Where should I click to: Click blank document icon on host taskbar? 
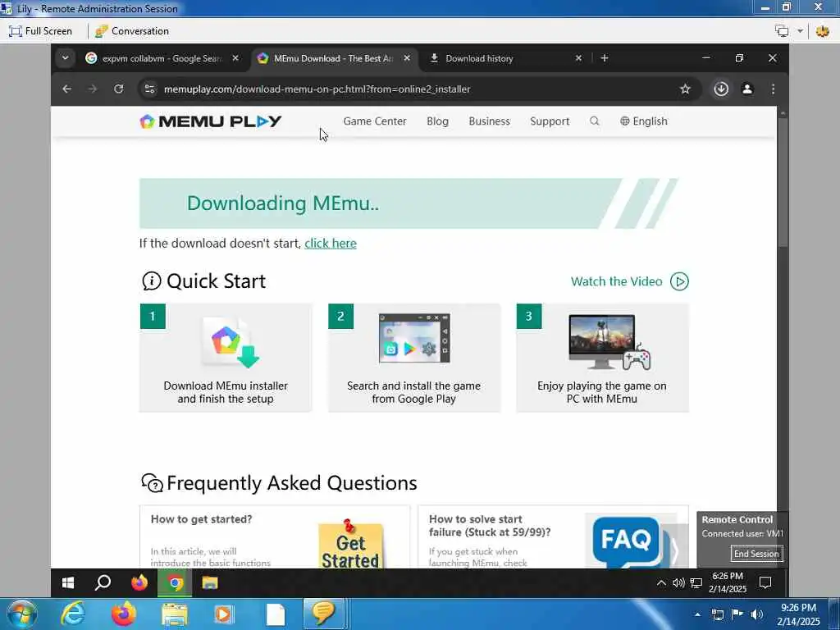(276, 615)
